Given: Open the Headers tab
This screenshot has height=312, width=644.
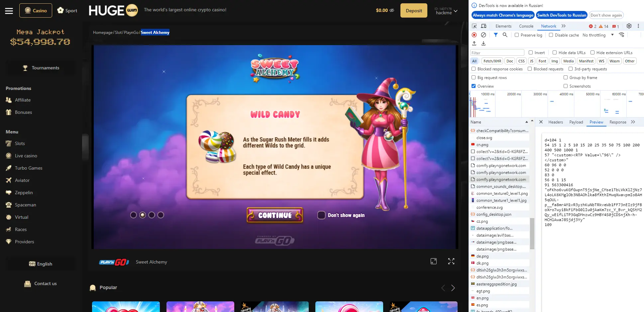Looking at the screenshot, I should click(556, 122).
